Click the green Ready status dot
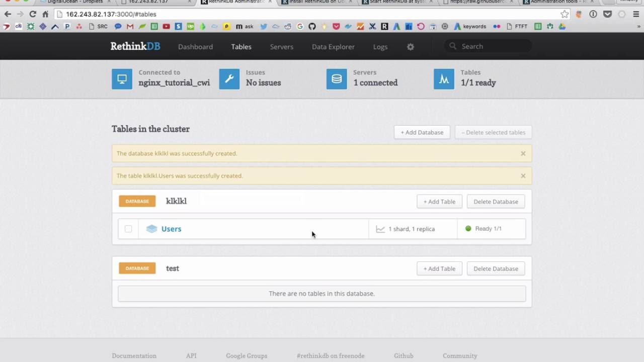The width and height of the screenshot is (644, 362). click(x=468, y=228)
